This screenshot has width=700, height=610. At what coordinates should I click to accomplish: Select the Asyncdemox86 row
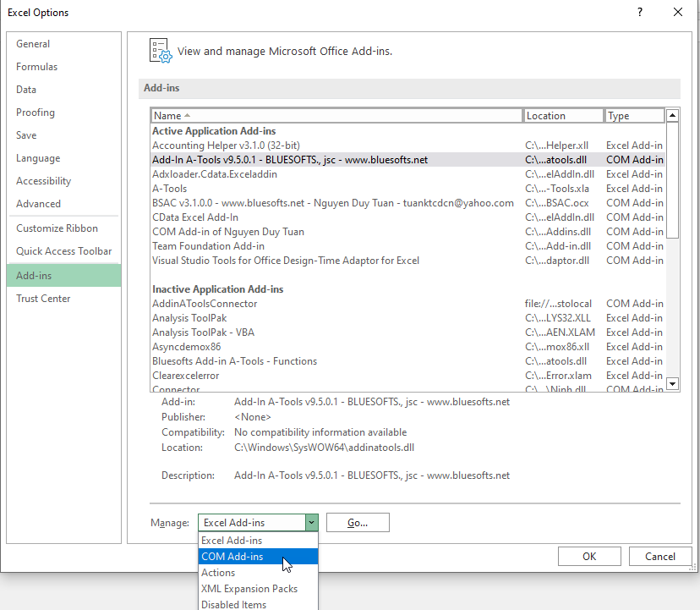tap(408, 346)
